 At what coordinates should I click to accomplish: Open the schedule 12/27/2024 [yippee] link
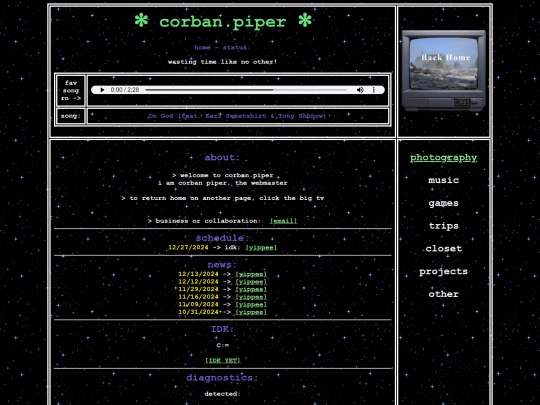click(x=261, y=248)
